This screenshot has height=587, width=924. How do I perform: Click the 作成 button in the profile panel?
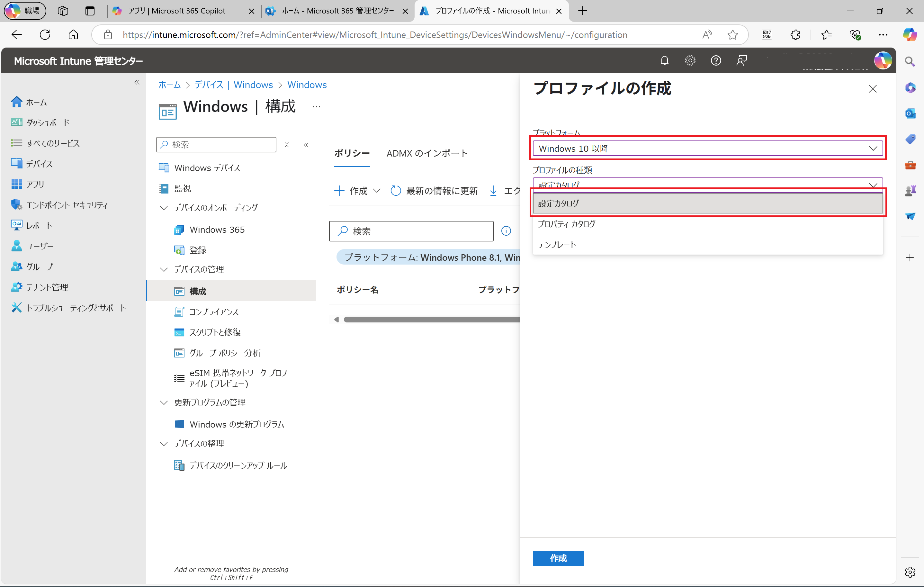click(558, 558)
